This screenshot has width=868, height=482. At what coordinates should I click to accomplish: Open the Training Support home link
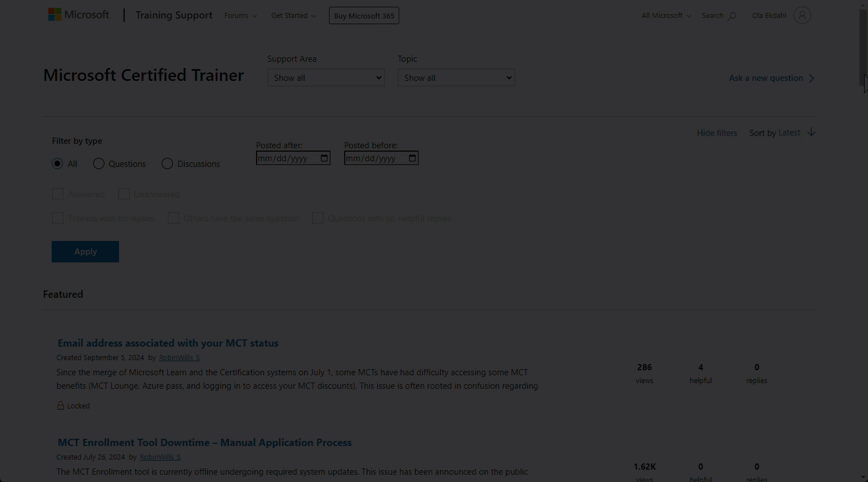pos(174,15)
